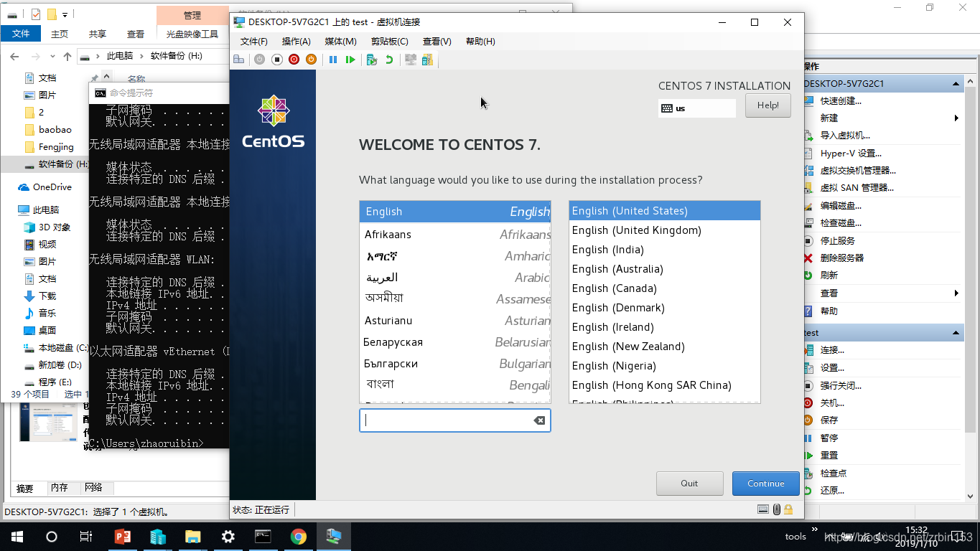
Task: Open File Explorer from the taskbar
Action: click(x=192, y=537)
